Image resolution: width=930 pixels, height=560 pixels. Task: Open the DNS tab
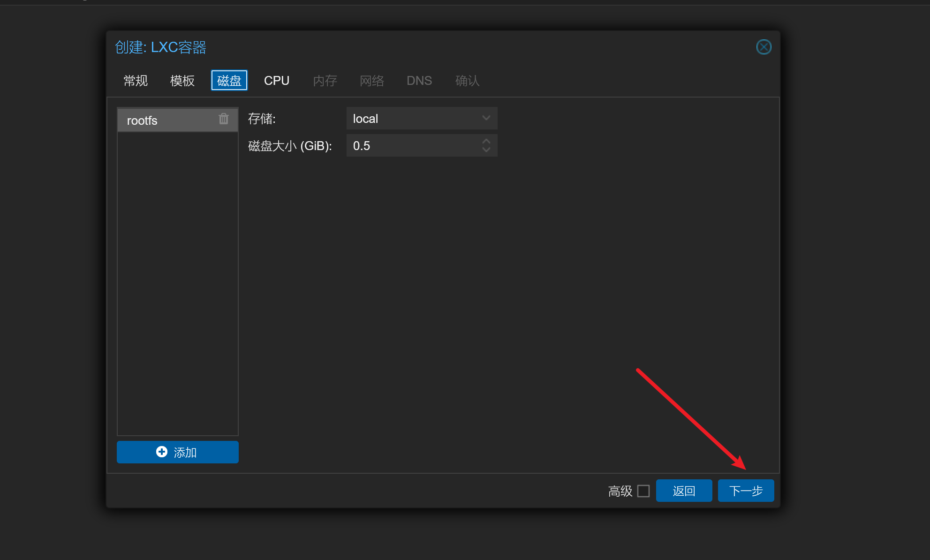[419, 81]
